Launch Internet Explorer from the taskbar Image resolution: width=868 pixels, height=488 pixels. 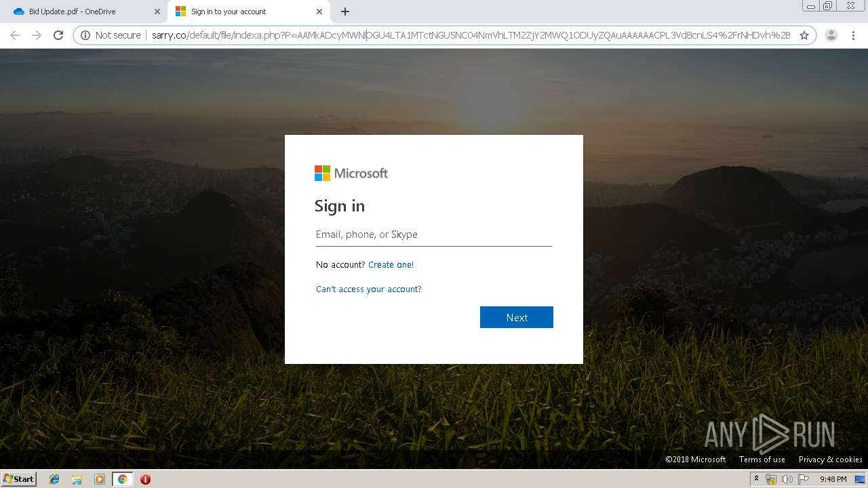point(54,479)
